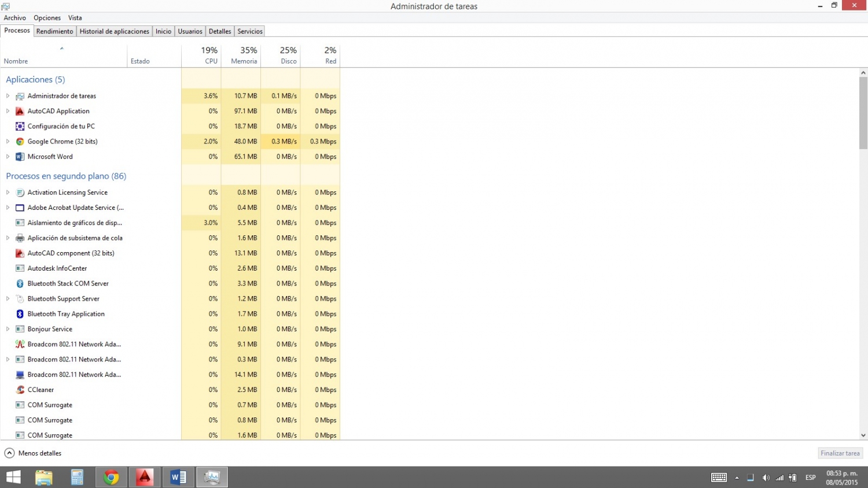Open the Windows Start button

tap(13, 477)
